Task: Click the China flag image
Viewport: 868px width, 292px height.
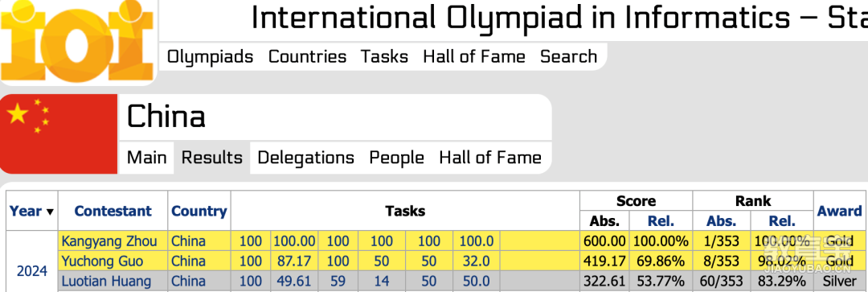Action: (59, 134)
